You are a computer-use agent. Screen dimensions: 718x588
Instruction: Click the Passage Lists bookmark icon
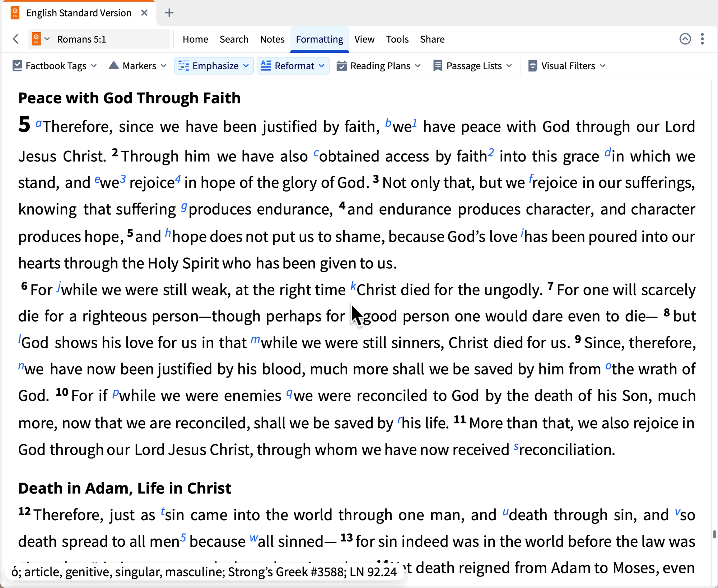(438, 66)
